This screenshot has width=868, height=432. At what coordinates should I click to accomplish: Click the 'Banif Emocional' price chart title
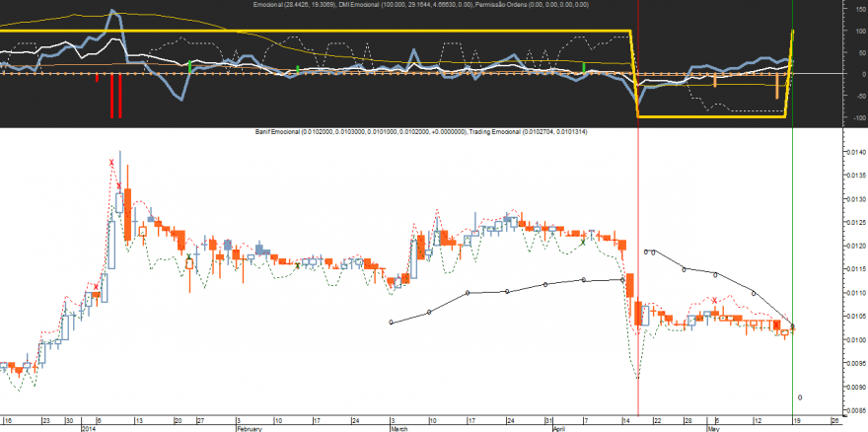point(277,132)
